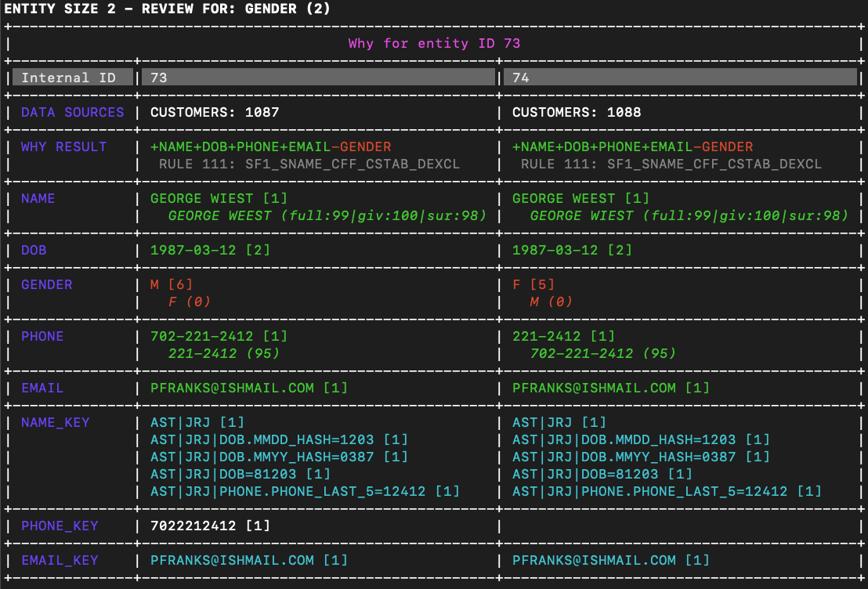The width and height of the screenshot is (868, 589).
Task: Click the name GEORGE WIEST [1] for entity 73
Action: click(213, 198)
